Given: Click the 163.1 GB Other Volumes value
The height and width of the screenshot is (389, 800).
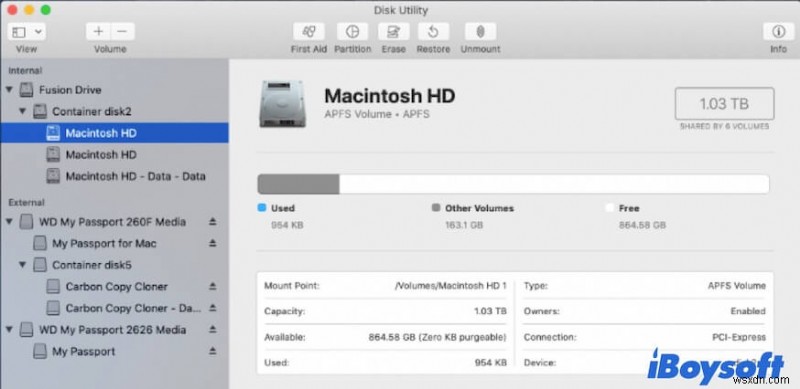Looking at the screenshot, I should coord(464,225).
